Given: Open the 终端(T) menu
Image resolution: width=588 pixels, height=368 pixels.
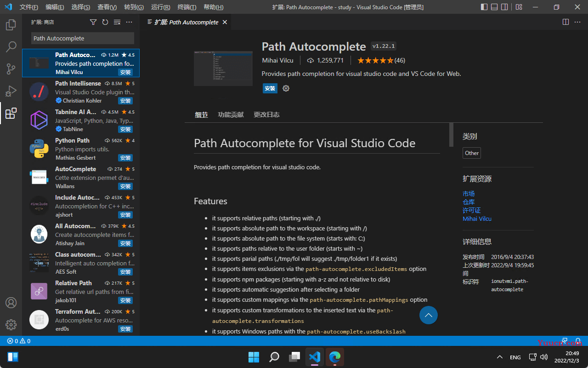Looking at the screenshot, I should pos(187,7).
